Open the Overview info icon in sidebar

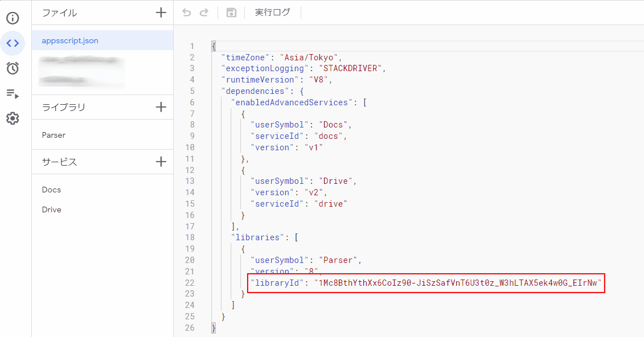[x=13, y=18]
